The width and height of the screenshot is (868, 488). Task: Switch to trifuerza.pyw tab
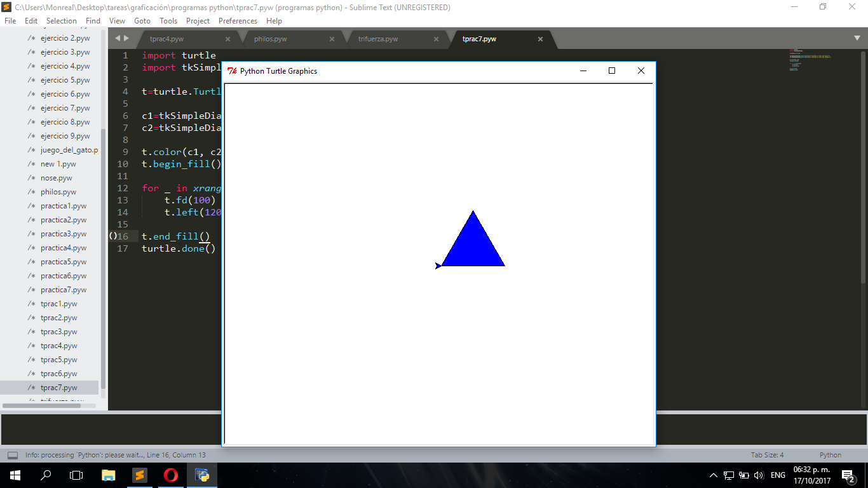[378, 39]
